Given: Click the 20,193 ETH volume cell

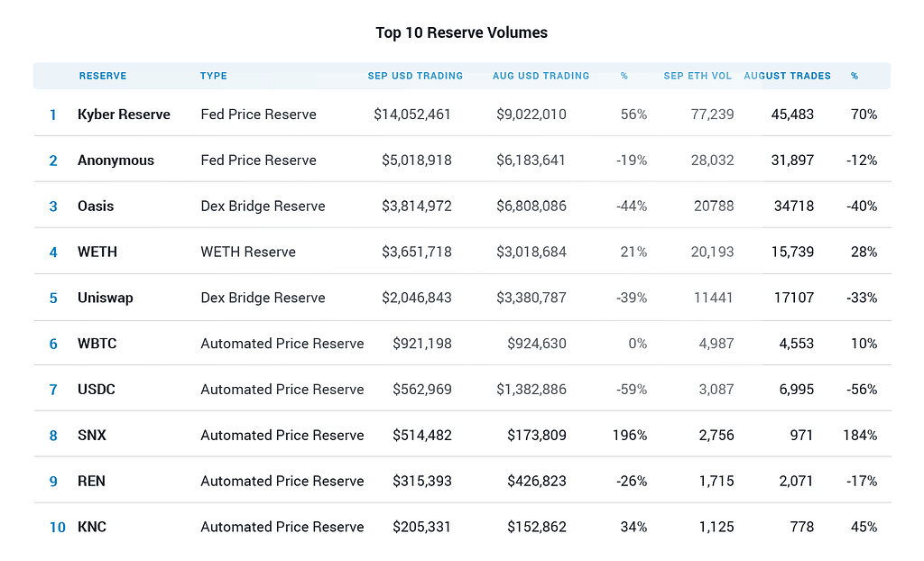Looking at the screenshot, I should tap(713, 253).
